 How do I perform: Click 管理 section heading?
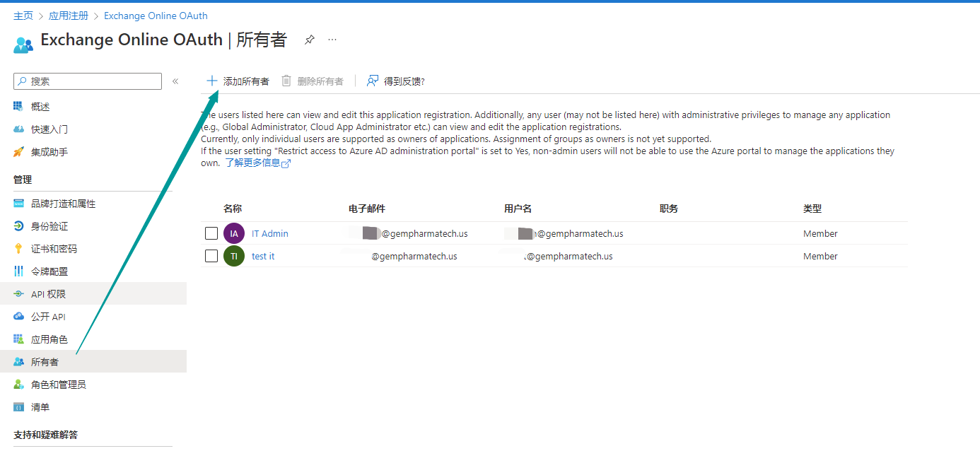(23, 180)
